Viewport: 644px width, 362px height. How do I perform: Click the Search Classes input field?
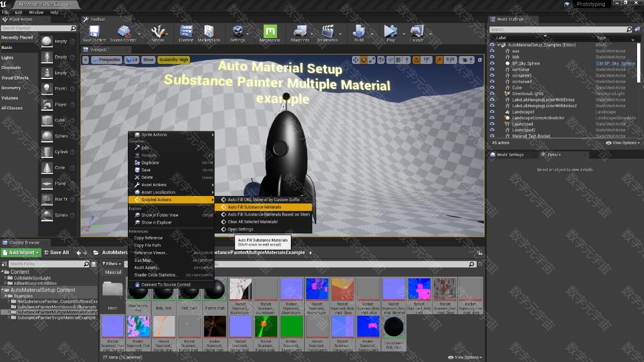coord(38,28)
